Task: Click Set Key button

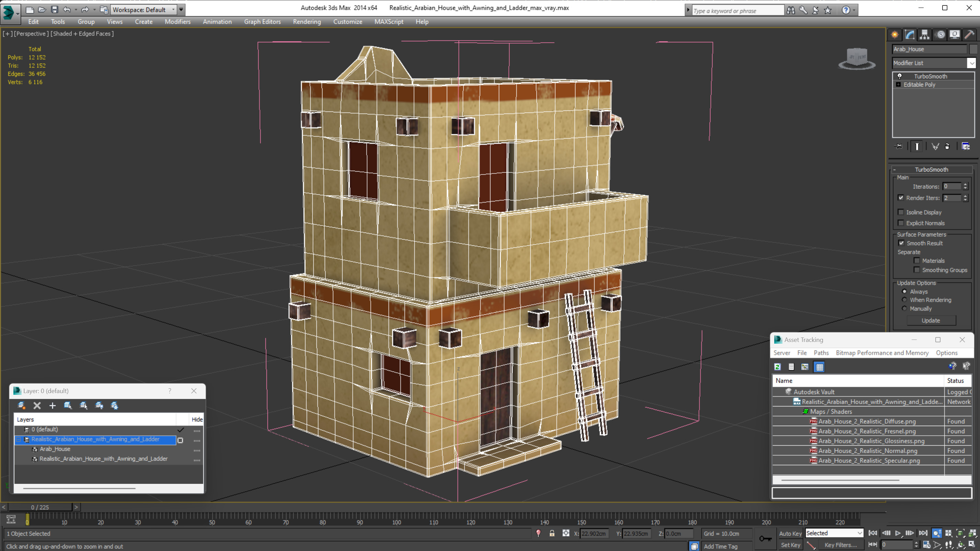Action: [x=790, y=545]
